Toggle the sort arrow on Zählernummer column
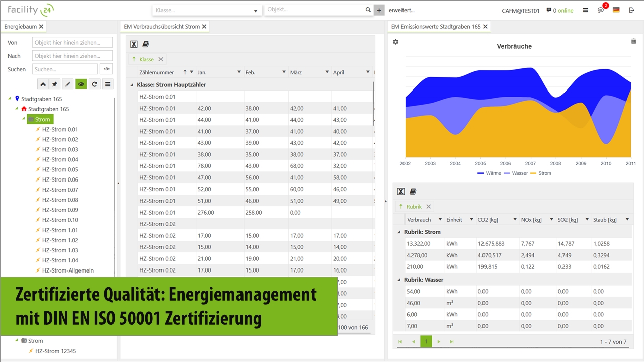This screenshot has height=362, width=644. (185, 72)
